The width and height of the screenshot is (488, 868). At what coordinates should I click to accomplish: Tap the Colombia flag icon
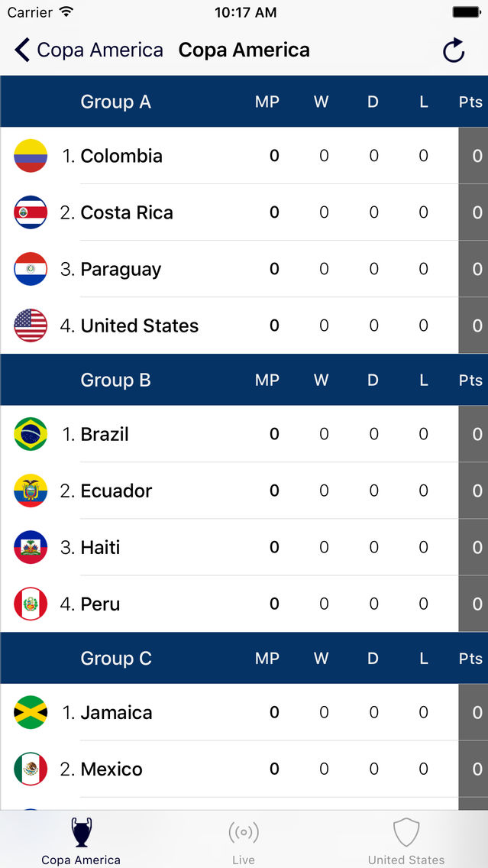31,156
